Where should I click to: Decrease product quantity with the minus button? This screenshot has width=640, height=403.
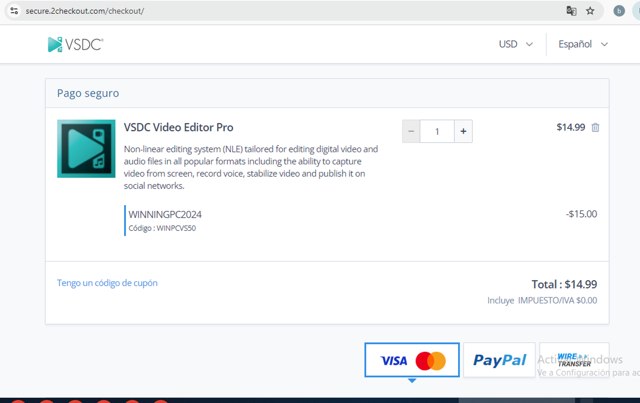click(x=411, y=131)
